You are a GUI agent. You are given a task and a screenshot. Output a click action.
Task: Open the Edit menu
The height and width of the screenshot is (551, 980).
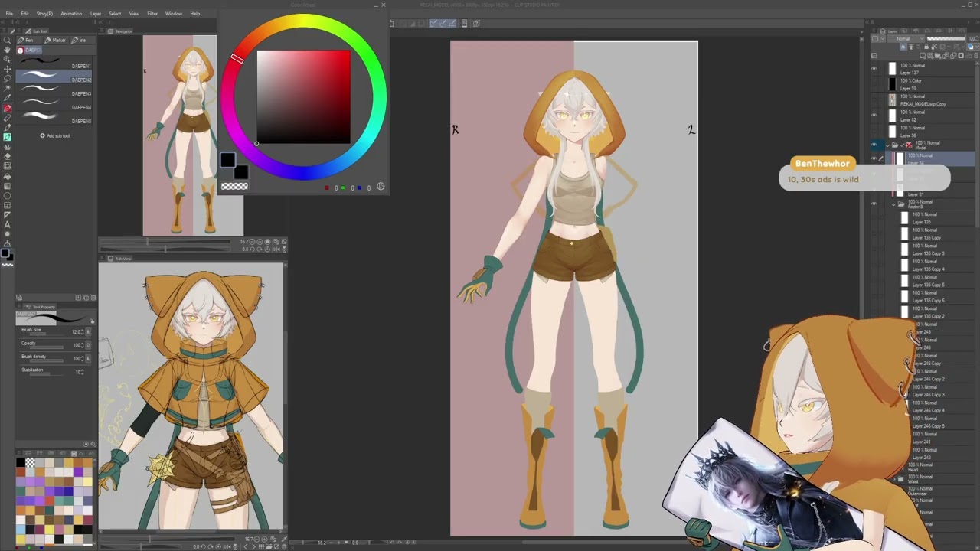point(24,14)
